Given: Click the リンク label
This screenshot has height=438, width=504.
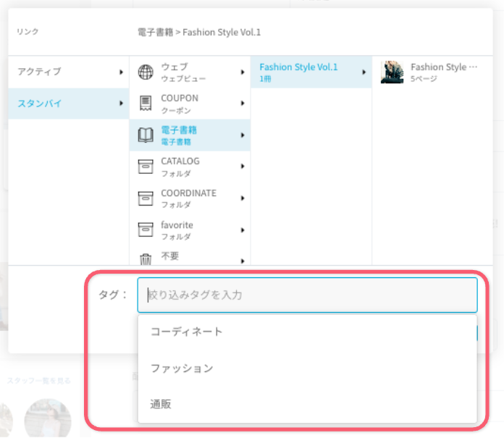Looking at the screenshot, I should point(28,31).
